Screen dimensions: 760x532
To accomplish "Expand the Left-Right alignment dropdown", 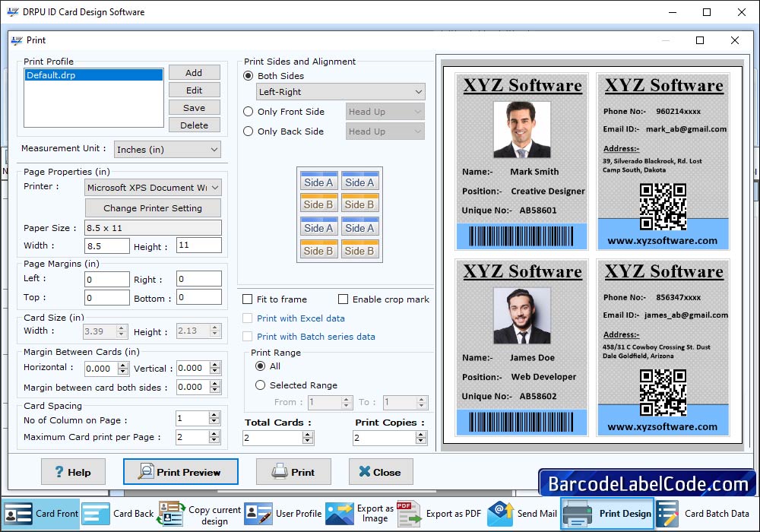I will coord(340,91).
